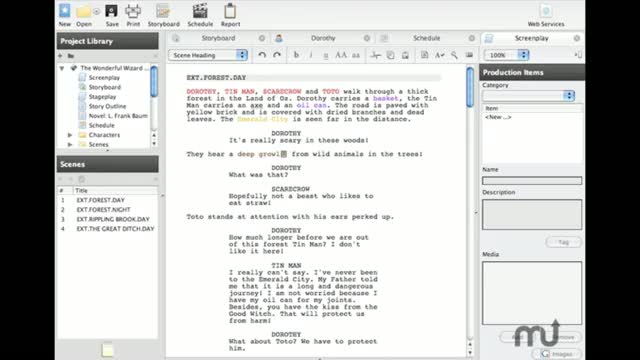Click the Report clipboard icon
Viewport: 640px width, 360px height.
pyautogui.click(x=230, y=11)
